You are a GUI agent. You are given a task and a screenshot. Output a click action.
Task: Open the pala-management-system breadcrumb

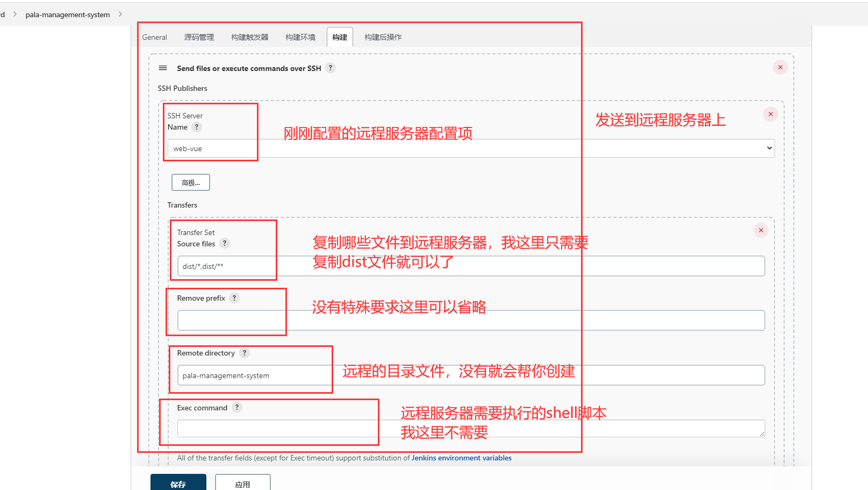(x=68, y=15)
